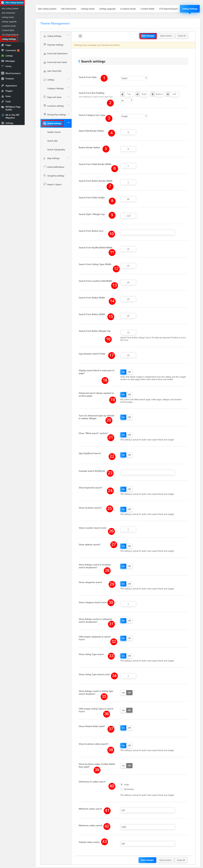Open the Payment Settings gear icon
Screen dimensions: 203x868
44,44
